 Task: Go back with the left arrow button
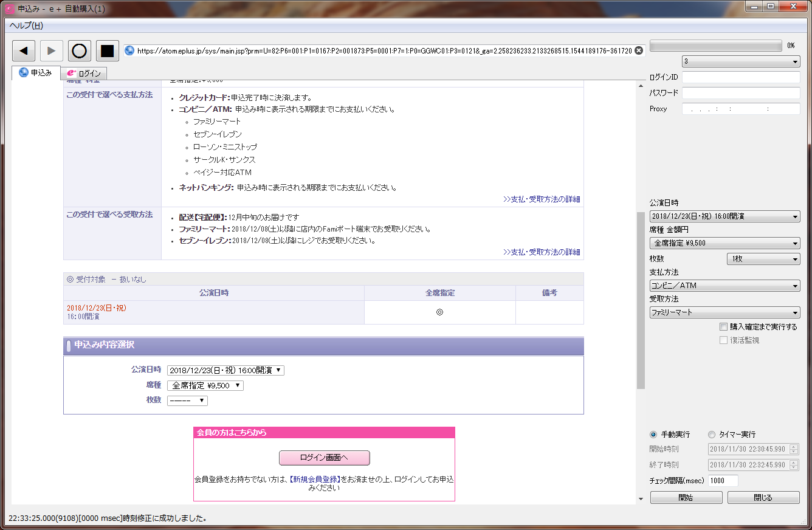point(24,51)
